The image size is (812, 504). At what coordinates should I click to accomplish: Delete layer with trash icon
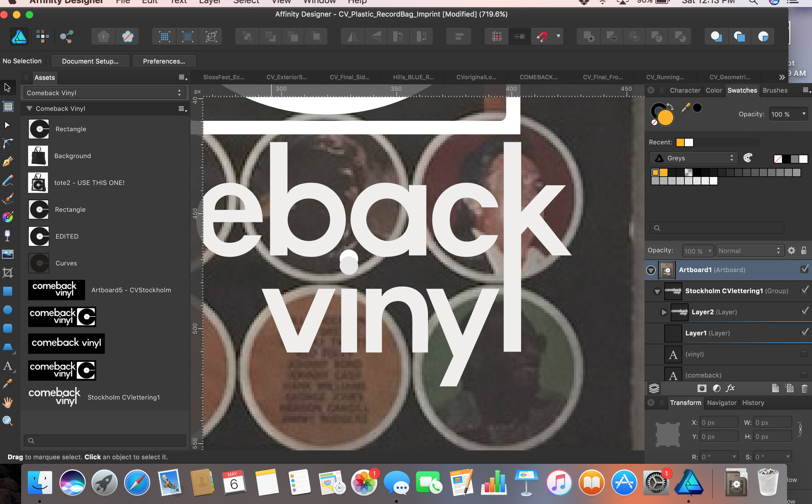click(804, 388)
